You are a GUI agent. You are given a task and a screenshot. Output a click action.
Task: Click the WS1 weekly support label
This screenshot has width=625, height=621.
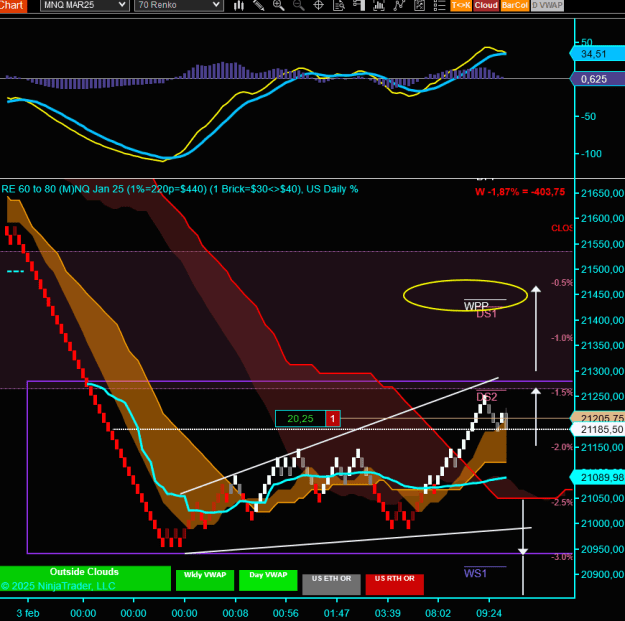coord(475,573)
